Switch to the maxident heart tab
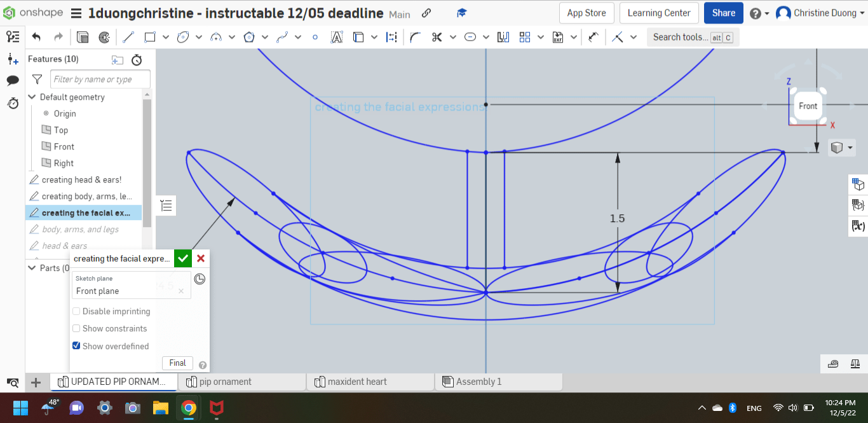 click(370, 382)
